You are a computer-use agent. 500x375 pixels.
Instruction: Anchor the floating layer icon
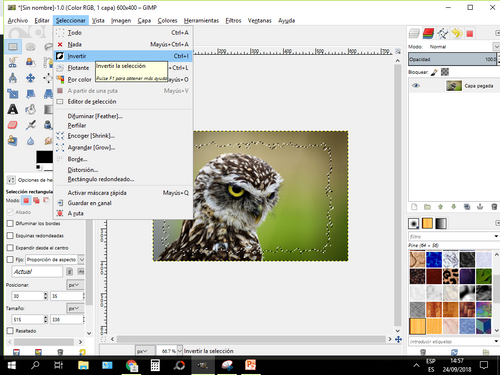(480, 207)
